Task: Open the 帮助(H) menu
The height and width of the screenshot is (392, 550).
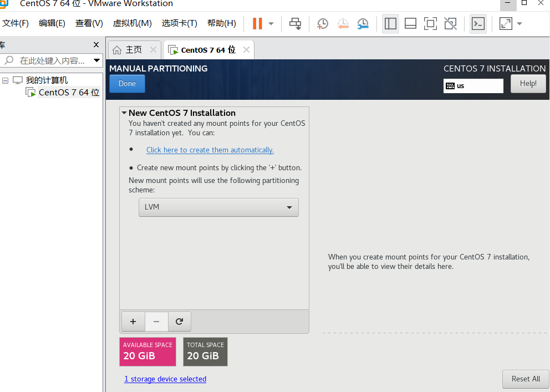Action: 222,23
